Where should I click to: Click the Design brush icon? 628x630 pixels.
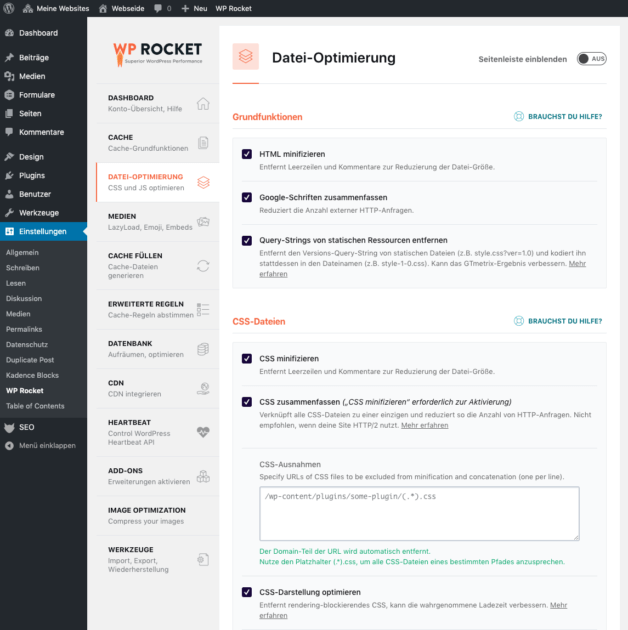point(9,157)
